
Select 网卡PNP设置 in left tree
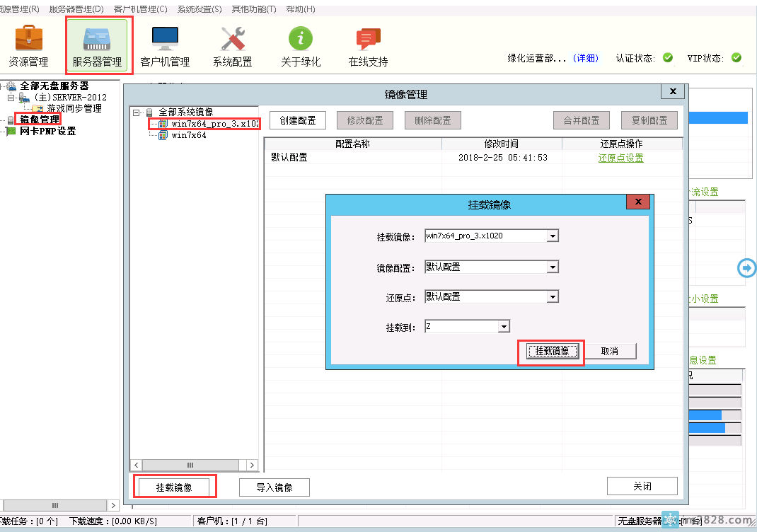(47, 131)
